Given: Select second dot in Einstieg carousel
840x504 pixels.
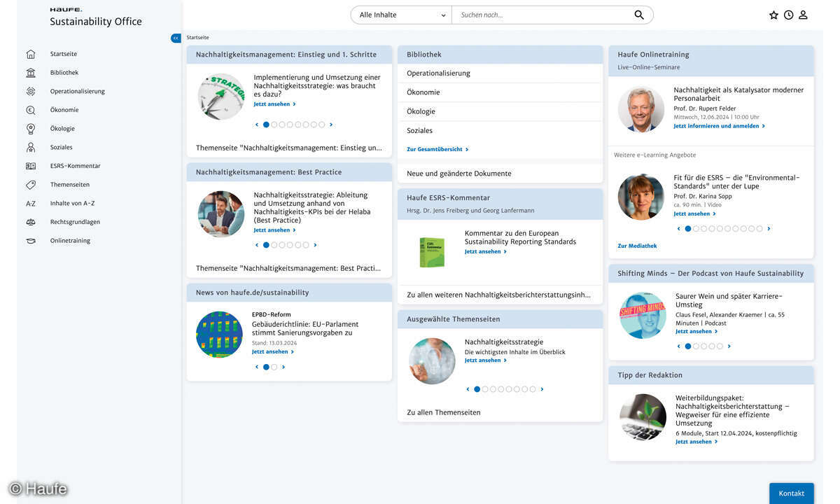Looking at the screenshot, I should (x=274, y=125).
